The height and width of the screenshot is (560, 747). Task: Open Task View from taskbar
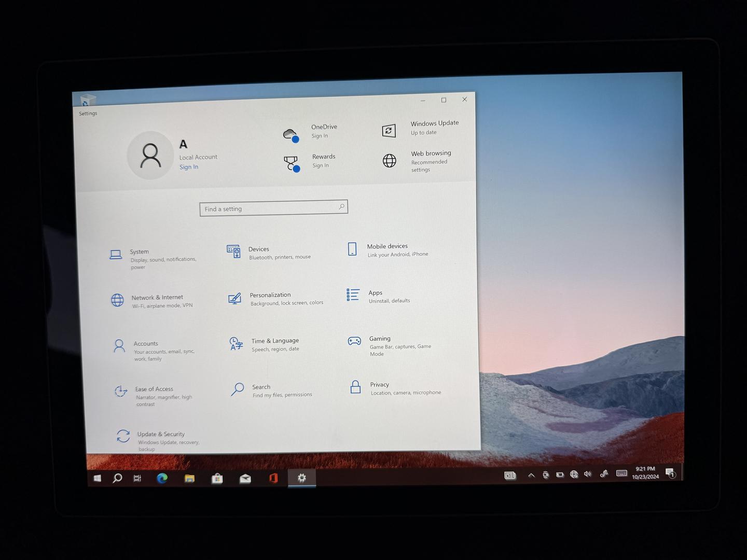(137, 478)
